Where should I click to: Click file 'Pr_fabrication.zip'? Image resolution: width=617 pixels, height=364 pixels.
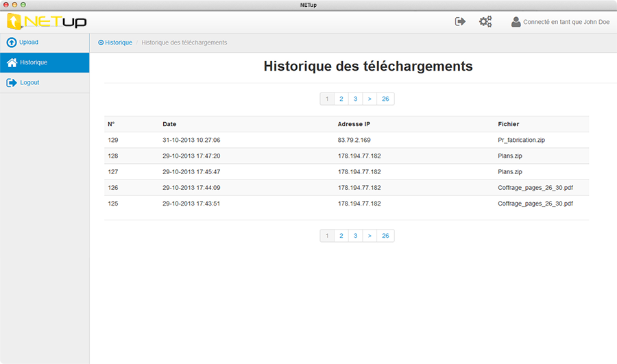point(522,140)
